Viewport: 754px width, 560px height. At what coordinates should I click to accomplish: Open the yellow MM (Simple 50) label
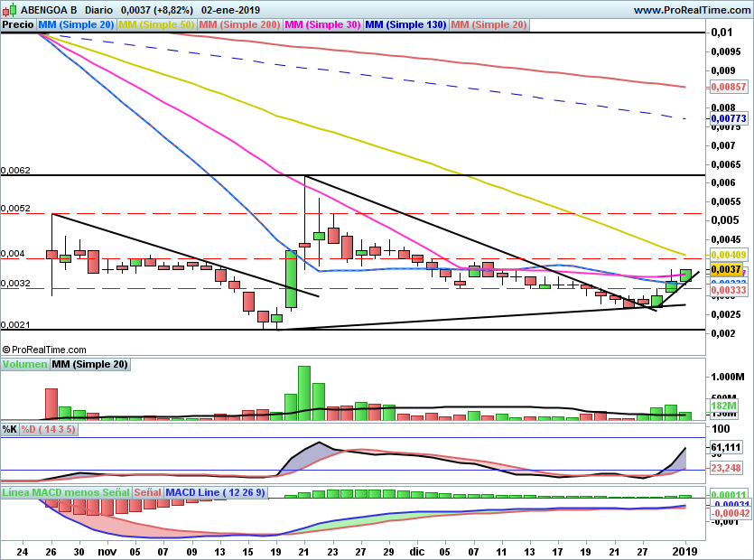point(156,24)
